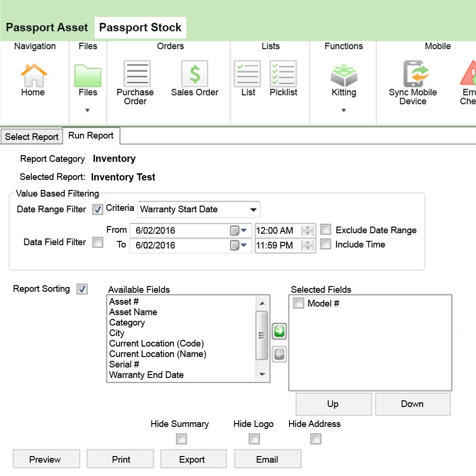Switch to the Select Report tab

point(31,137)
